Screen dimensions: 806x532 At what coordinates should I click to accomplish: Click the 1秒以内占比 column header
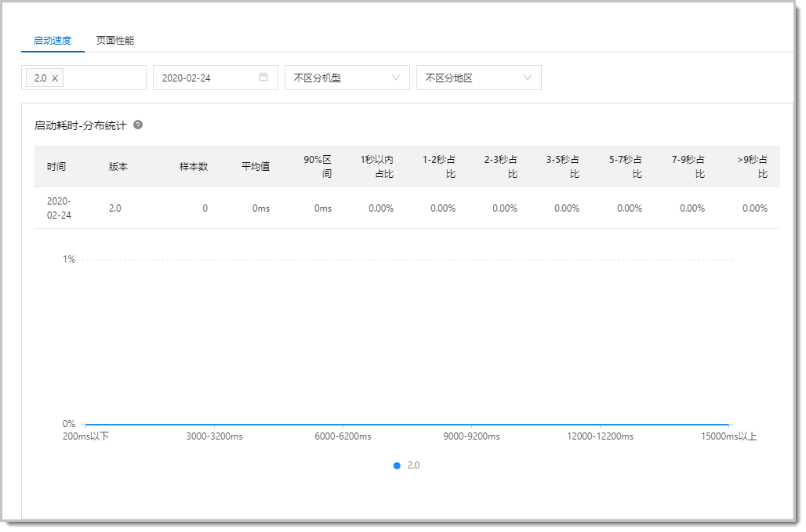point(377,166)
